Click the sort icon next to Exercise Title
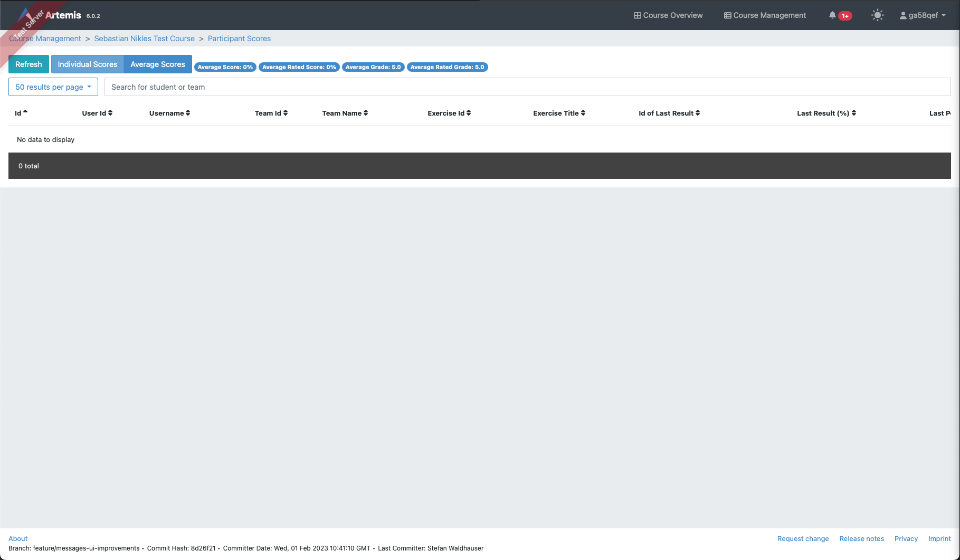This screenshot has height=560, width=960. (x=582, y=112)
